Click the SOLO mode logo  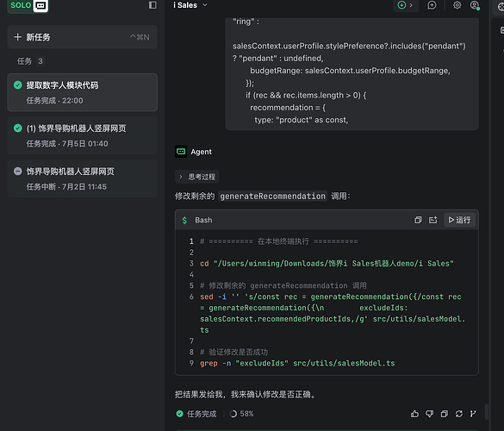(x=28, y=5)
